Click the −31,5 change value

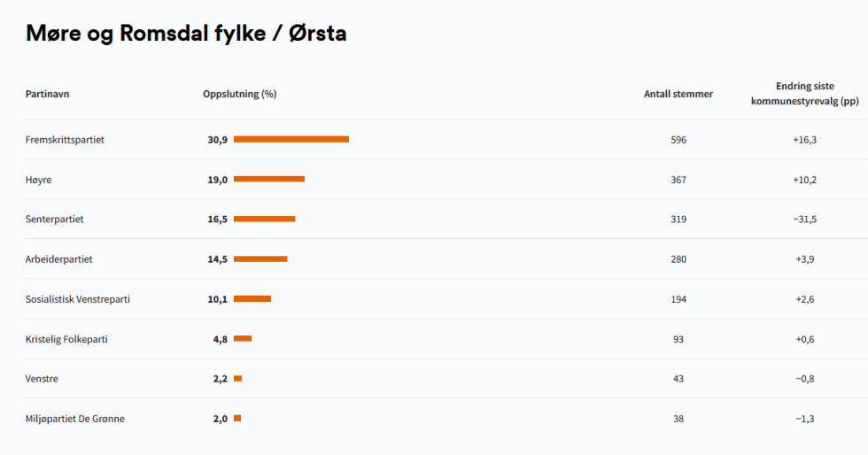pos(805,220)
